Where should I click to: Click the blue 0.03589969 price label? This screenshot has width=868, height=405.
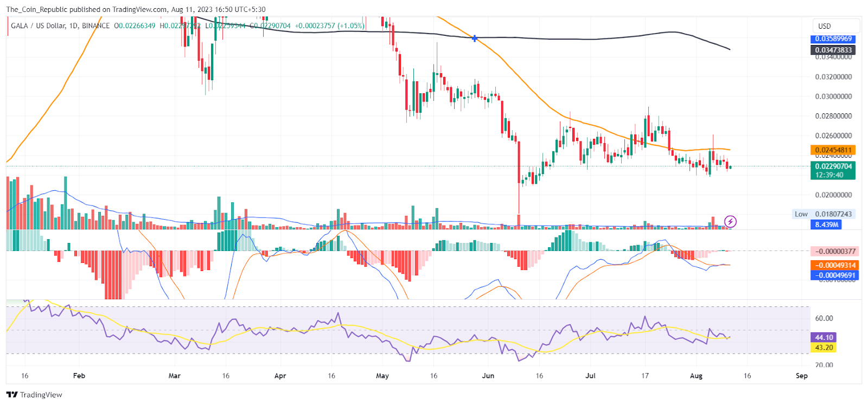click(x=833, y=39)
